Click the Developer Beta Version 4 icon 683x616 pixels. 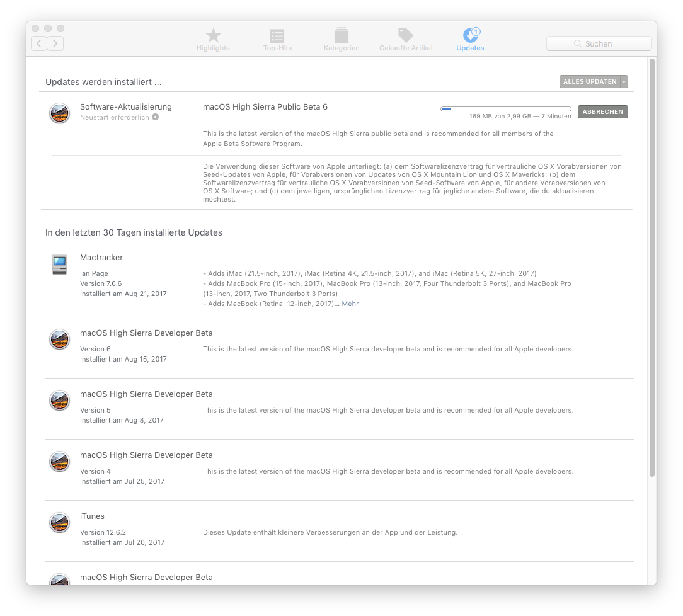[60, 462]
